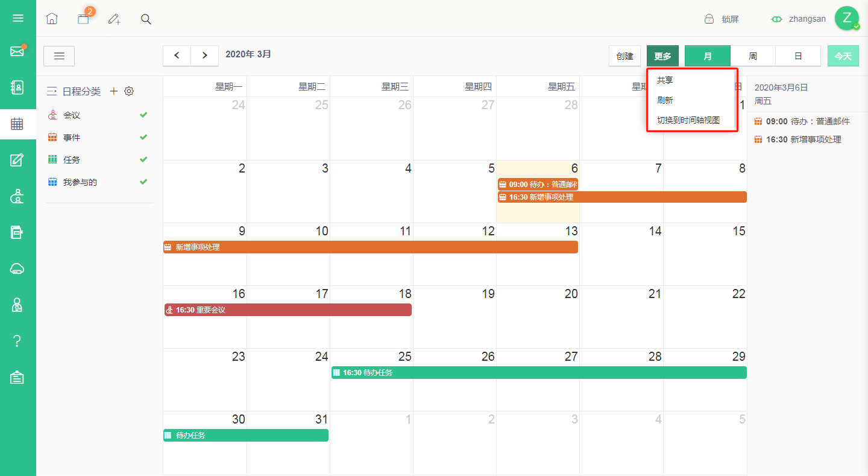Click 16:30 新增事项处理 in right panel

point(798,139)
